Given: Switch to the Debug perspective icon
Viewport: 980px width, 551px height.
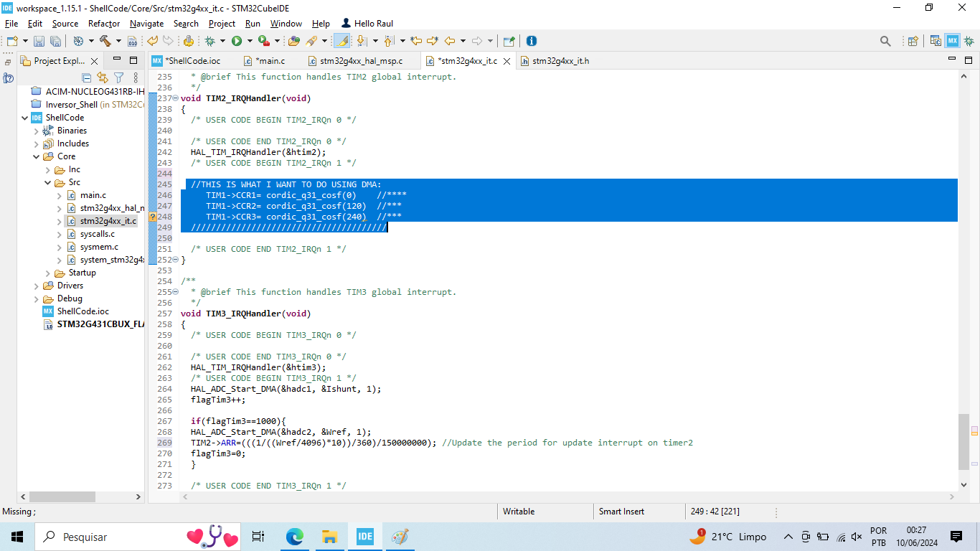Looking at the screenshot, I should pyautogui.click(x=969, y=41).
